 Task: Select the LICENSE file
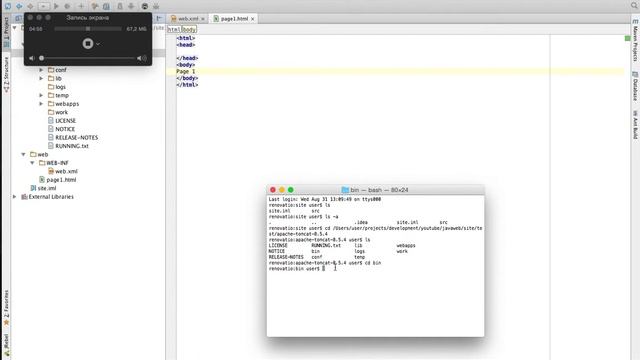pos(62,121)
